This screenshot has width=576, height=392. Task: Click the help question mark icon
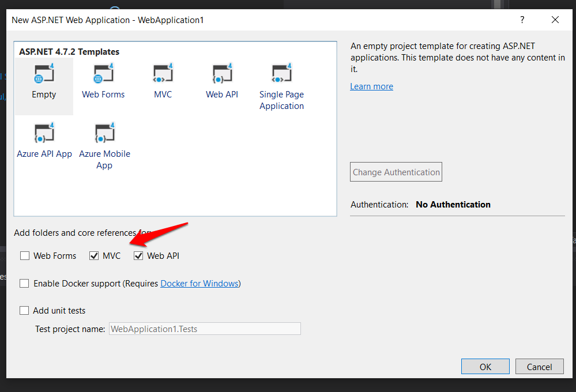(522, 20)
